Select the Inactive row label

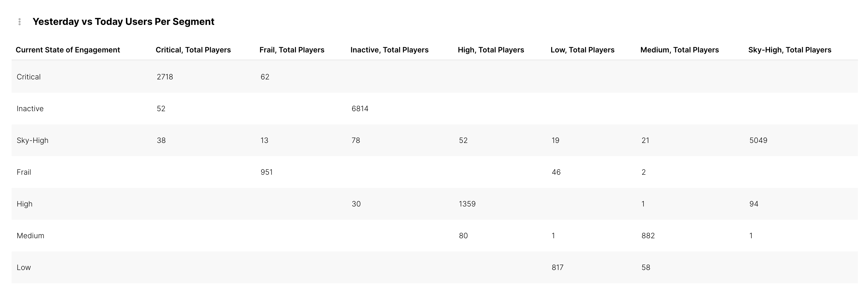(30, 109)
